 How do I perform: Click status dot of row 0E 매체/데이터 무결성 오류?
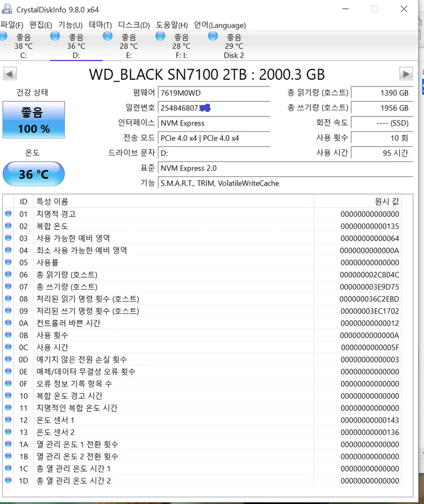tap(8, 371)
